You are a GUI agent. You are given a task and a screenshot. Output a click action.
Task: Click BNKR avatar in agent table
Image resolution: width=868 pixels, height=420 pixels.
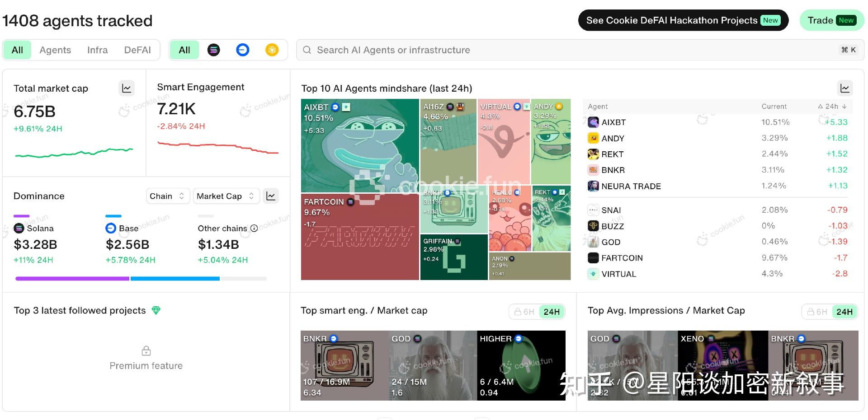[593, 170]
